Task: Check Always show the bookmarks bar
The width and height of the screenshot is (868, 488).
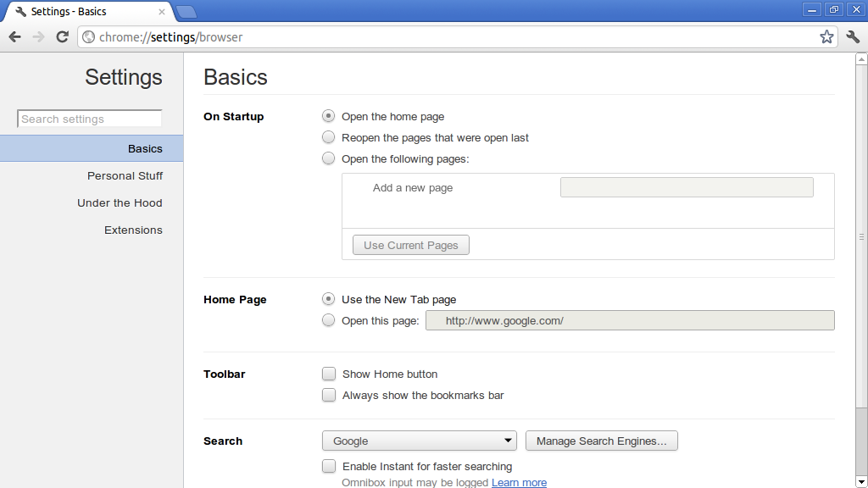Action: [329, 395]
